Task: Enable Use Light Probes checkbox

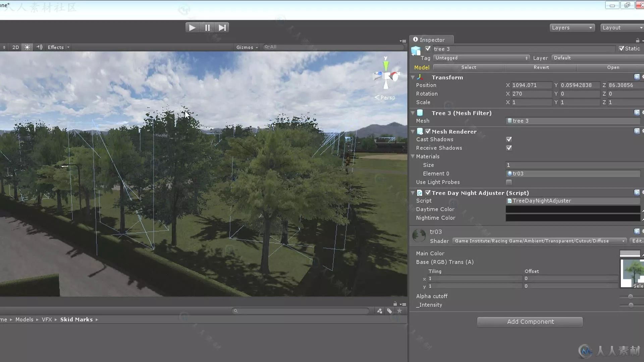Action: (x=509, y=182)
